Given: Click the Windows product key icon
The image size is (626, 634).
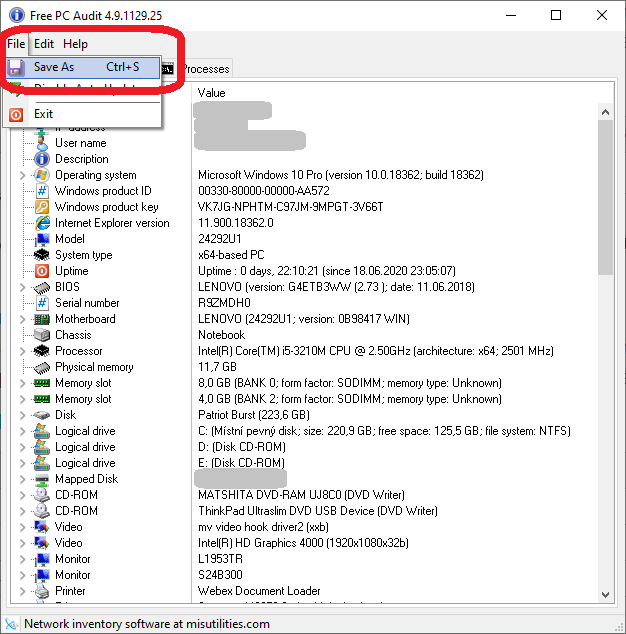Looking at the screenshot, I should (42, 207).
